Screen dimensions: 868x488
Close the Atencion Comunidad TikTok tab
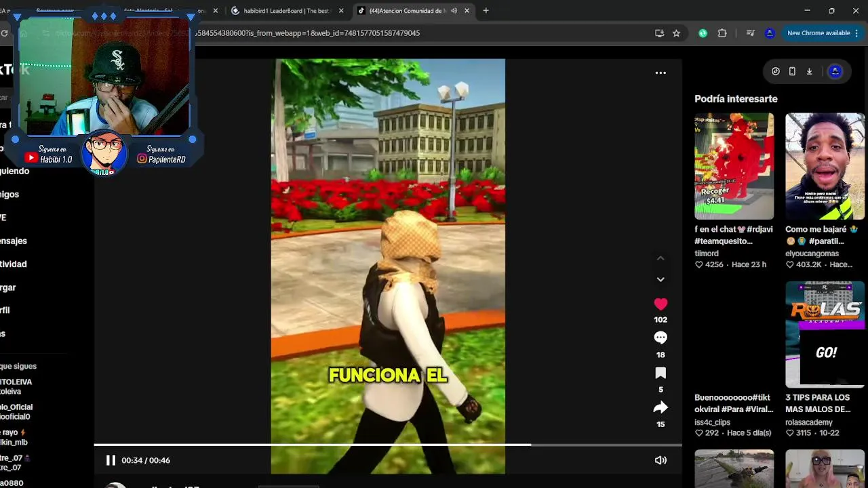pos(467,11)
